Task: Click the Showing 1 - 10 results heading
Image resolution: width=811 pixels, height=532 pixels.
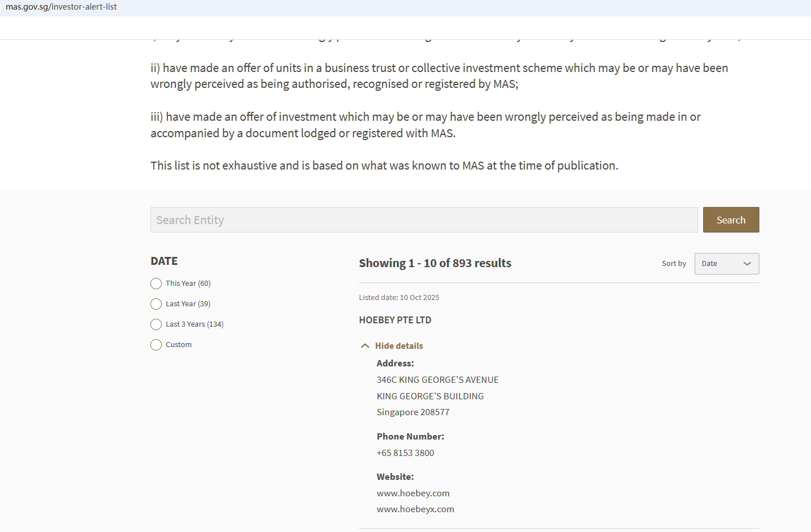Action: pos(435,263)
